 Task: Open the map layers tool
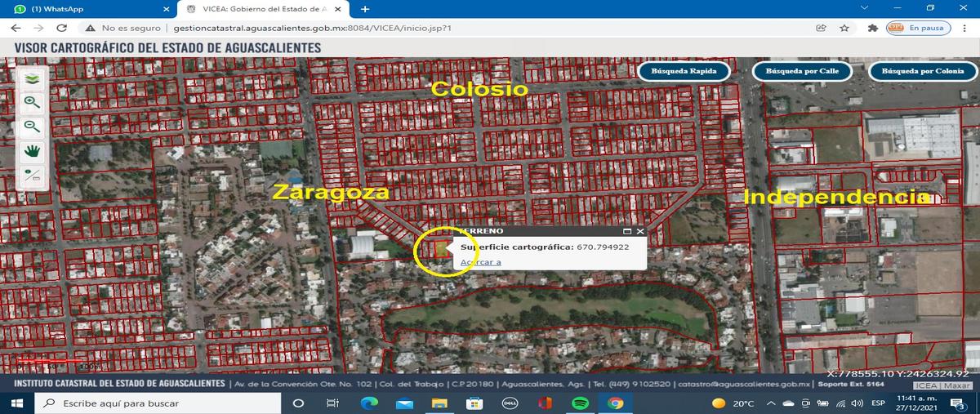(x=32, y=78)
